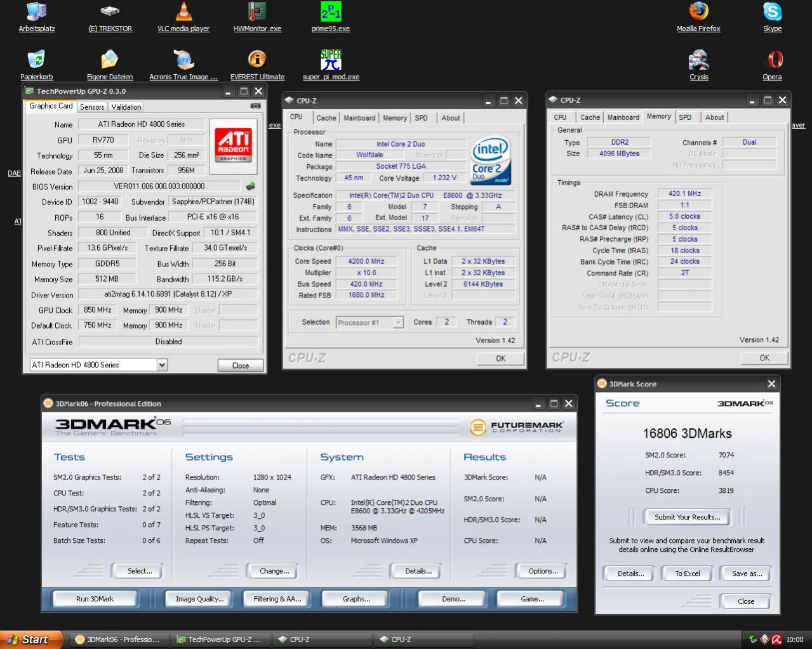
Task: Open the Processor #1 selection dropdown
Action: pos(398,322)
